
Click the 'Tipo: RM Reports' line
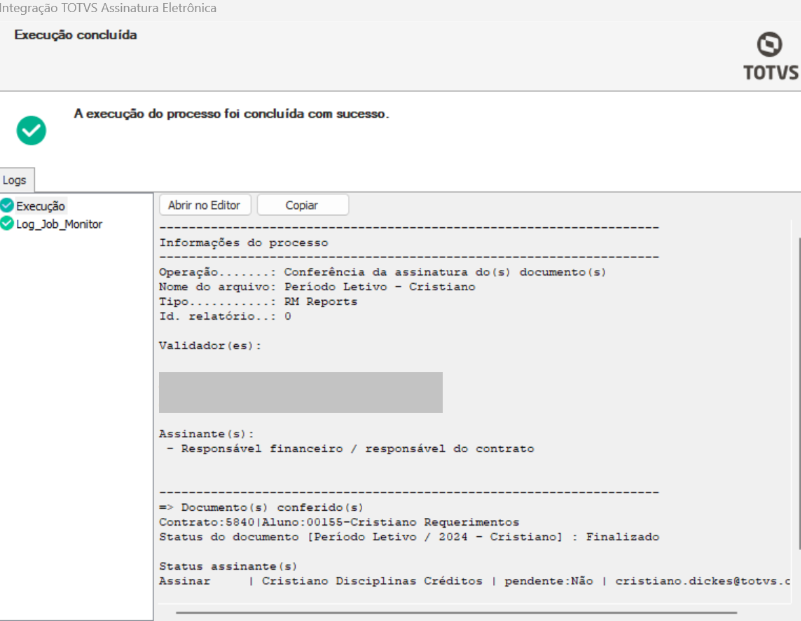click(258, 302)
